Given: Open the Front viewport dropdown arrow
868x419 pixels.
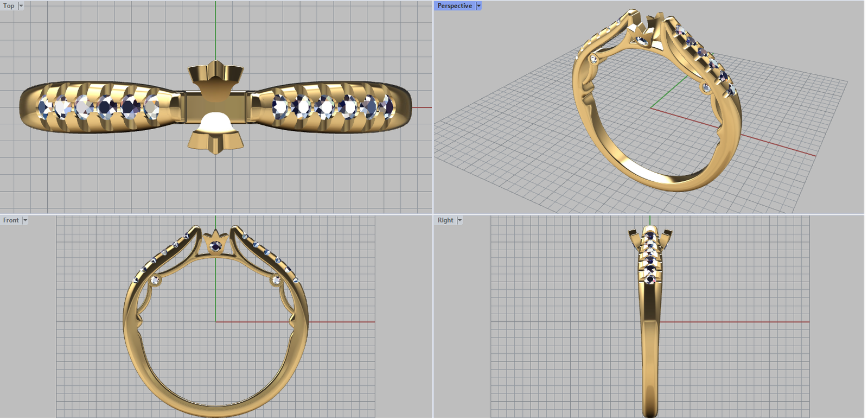Looking at the screenshot, I should [x=25, y=220].
